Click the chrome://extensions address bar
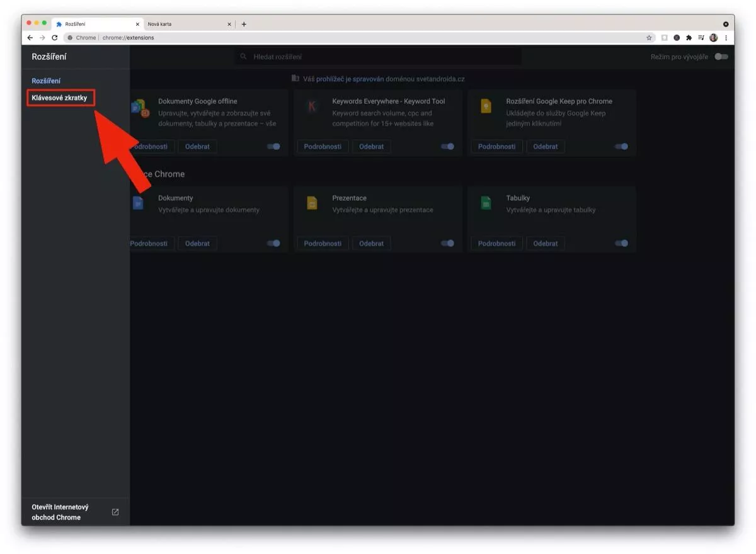 point(359,38)
